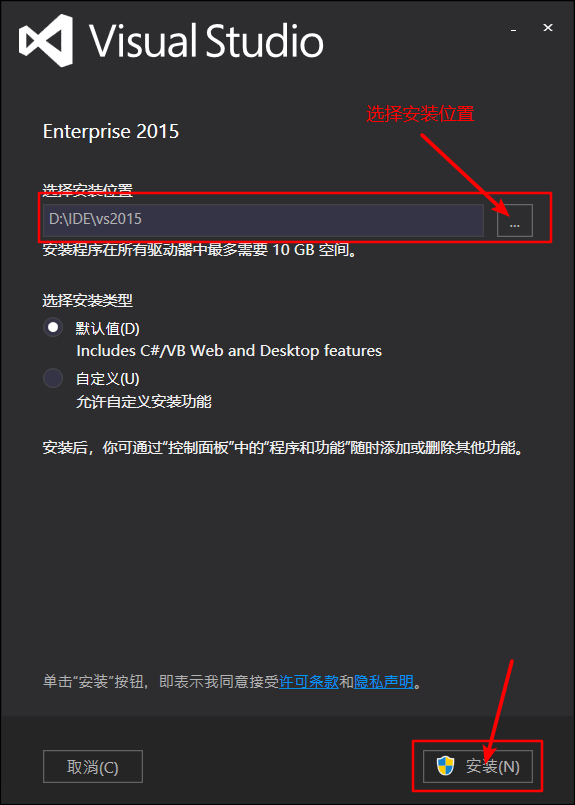
Task: Click the 选择安装类型 section label
Action: (x=88, y=300)
